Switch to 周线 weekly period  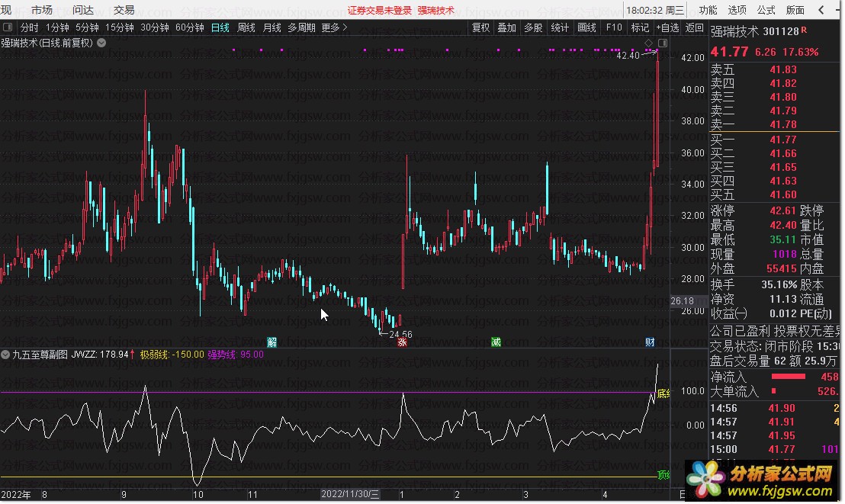point(246,27)
